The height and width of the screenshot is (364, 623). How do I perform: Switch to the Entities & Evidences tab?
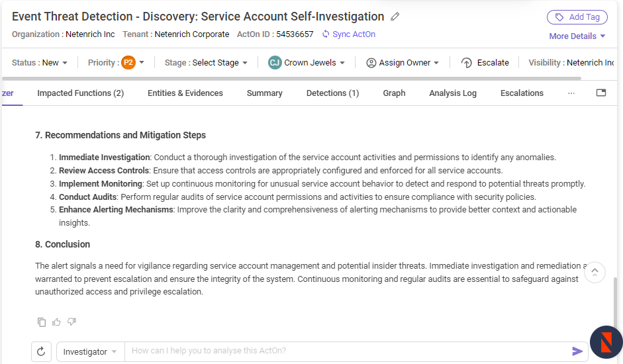[x=185, y=93]
